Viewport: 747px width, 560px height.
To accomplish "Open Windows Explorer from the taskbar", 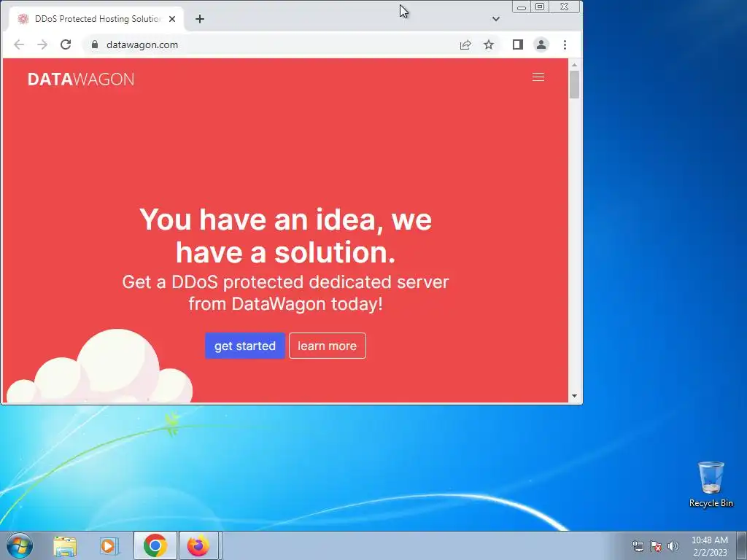I will (65, 546).
